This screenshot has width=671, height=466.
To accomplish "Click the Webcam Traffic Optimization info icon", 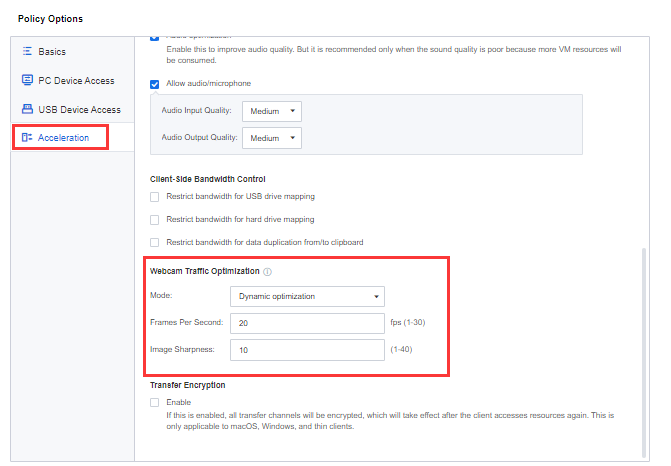I will point(267,272).
